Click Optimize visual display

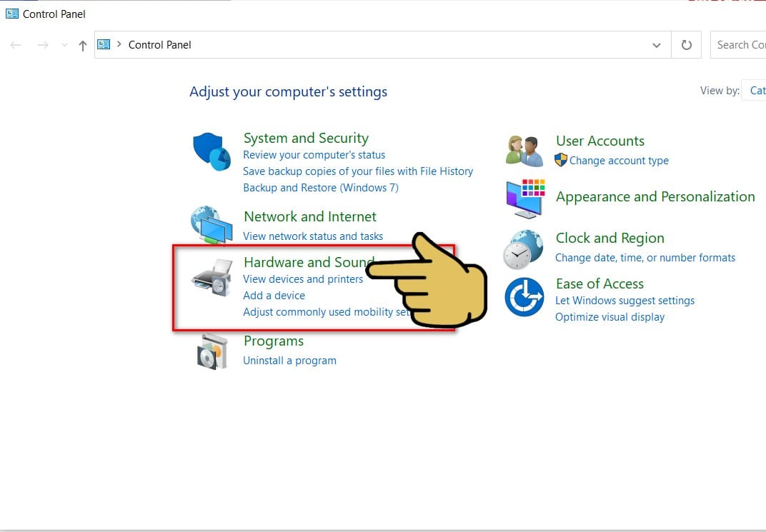[x=610, y=317]
